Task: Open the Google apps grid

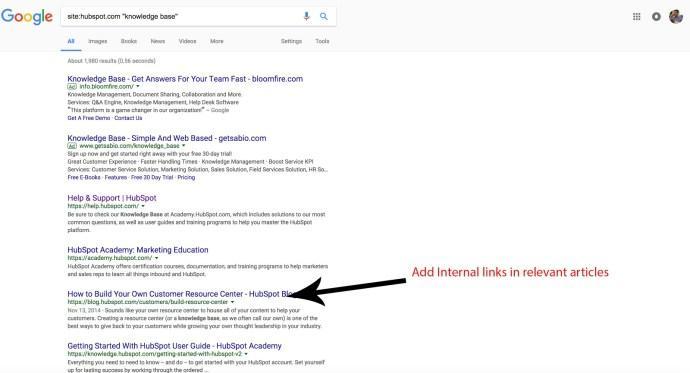Action: [636, 17]
